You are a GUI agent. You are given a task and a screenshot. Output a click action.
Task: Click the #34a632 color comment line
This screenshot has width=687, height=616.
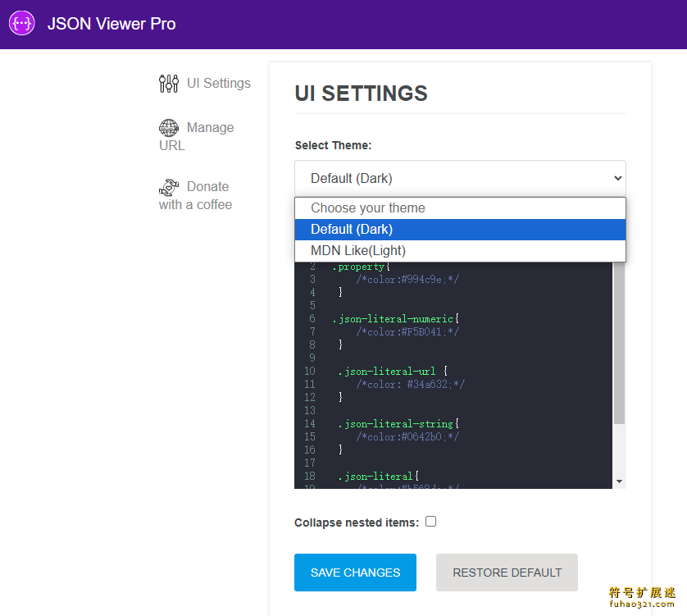coord(411,385)
